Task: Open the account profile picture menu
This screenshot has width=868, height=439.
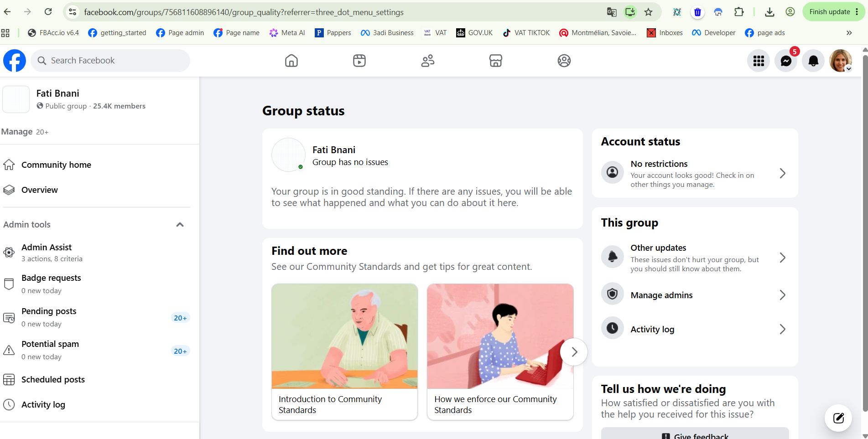Action: (841, 61)
